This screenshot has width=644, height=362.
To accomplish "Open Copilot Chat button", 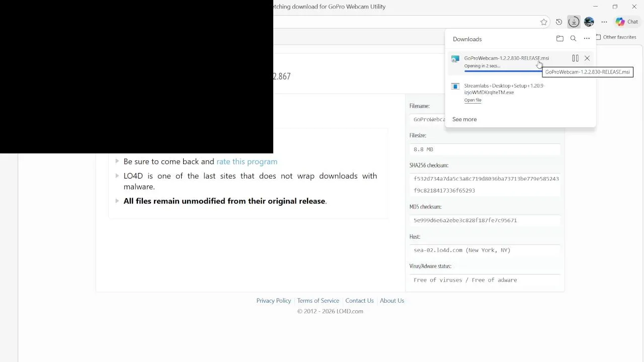I will (627, 22).
